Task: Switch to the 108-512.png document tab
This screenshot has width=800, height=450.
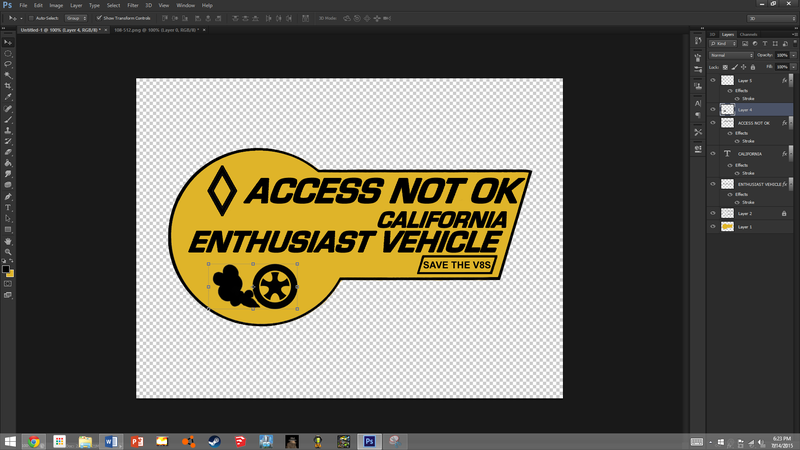Action: pos(156,30)
